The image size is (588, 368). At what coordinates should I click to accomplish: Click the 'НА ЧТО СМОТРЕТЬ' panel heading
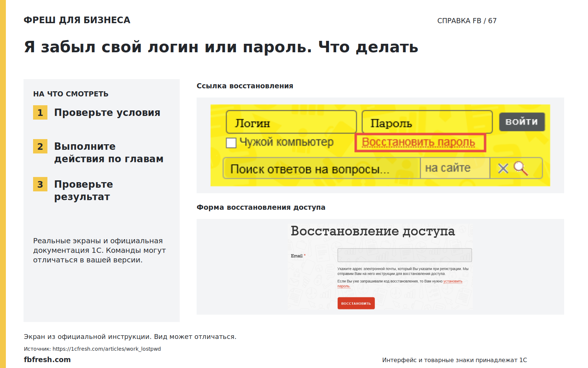[x=71, y=94]
